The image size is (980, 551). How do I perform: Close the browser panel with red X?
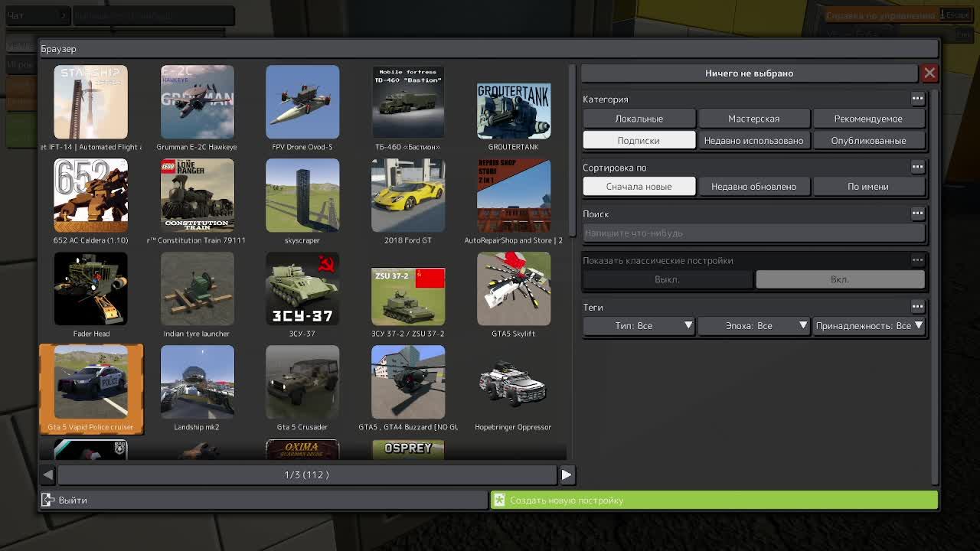coord(929,73)
